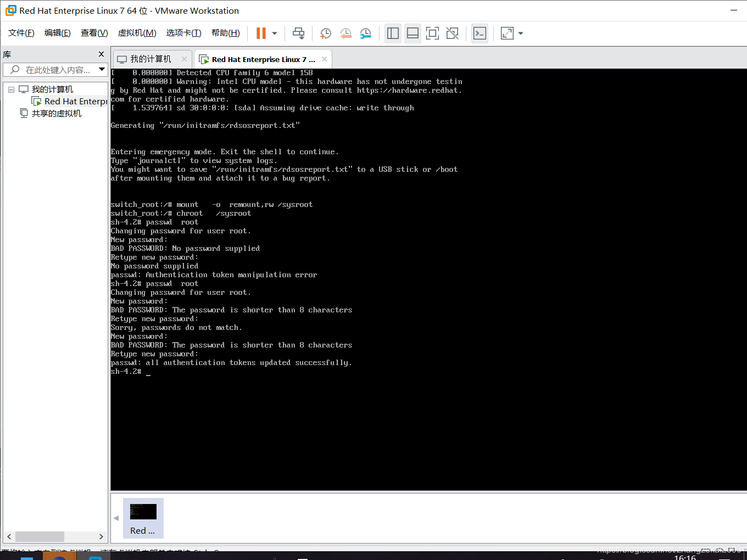
Task: Collapse the 我的计算机 tree node
Action: tap(11, 89)
